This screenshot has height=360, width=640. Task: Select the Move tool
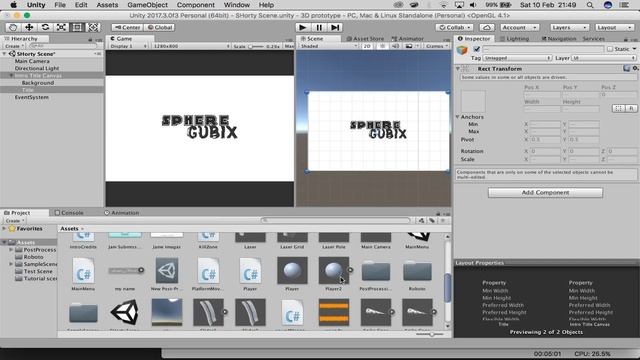pos(29,27)
